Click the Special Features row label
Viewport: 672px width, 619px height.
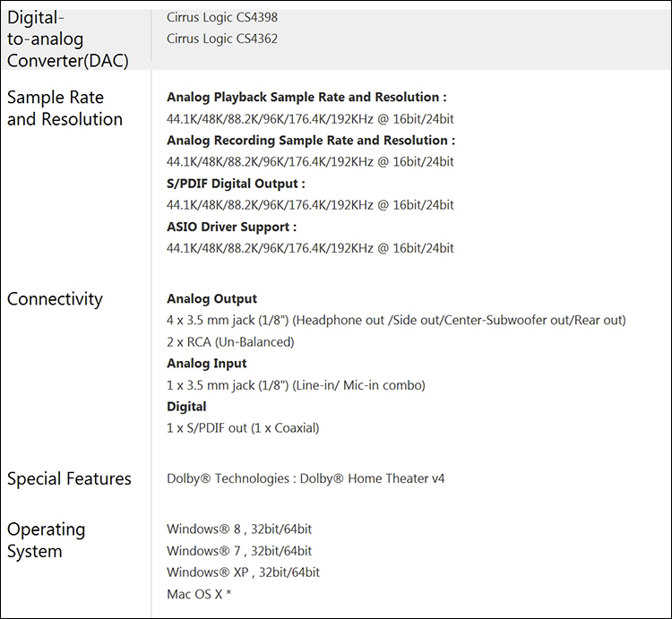[69, 479]
